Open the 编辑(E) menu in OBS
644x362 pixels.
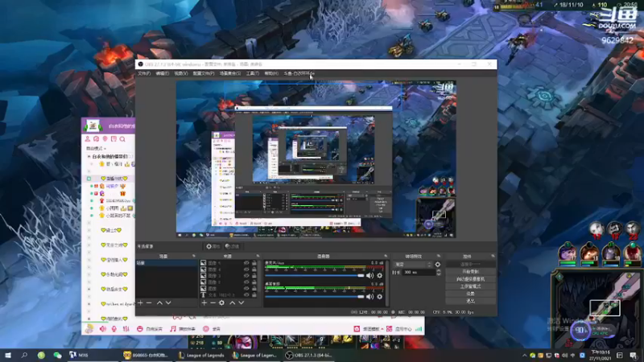click(163, 73)
